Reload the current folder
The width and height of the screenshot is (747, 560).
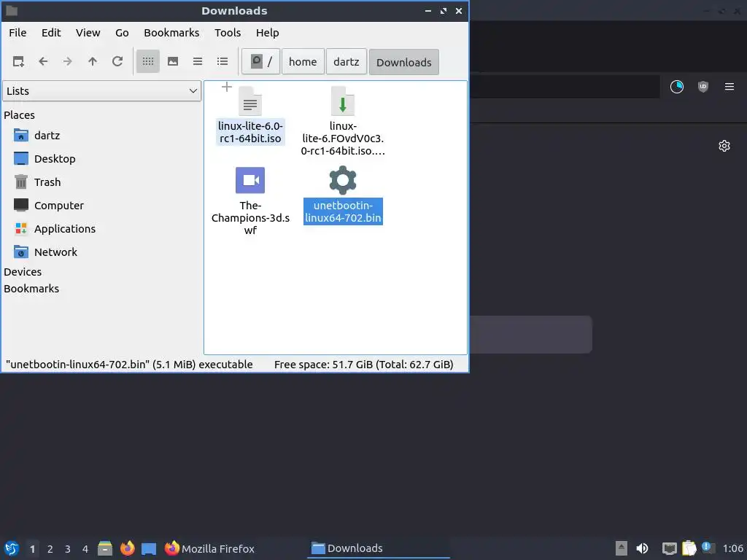pos(117,61)
